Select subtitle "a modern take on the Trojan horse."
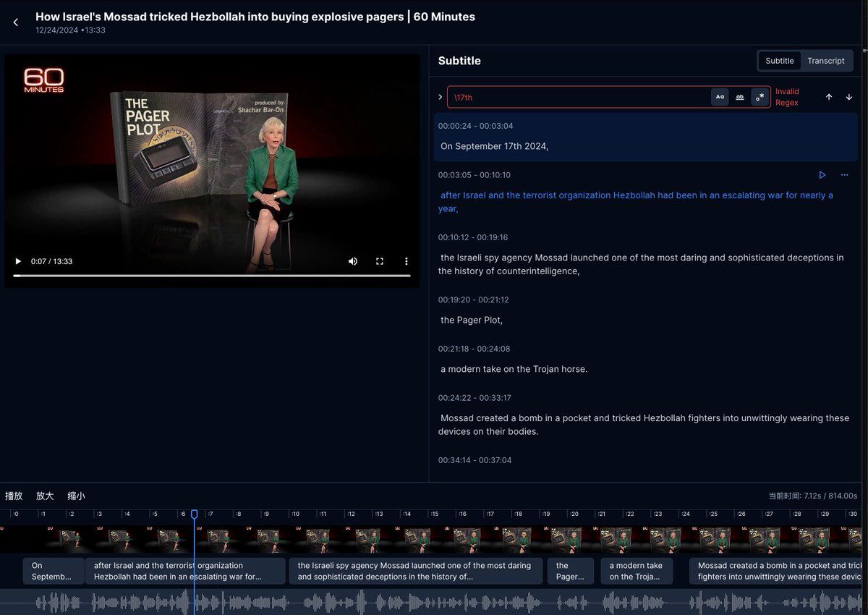Viewport: 868px width, 615px height. (x=514, y=369)
